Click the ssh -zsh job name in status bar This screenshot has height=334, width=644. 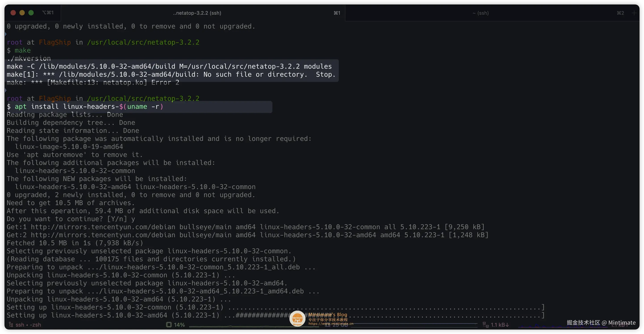28,325
